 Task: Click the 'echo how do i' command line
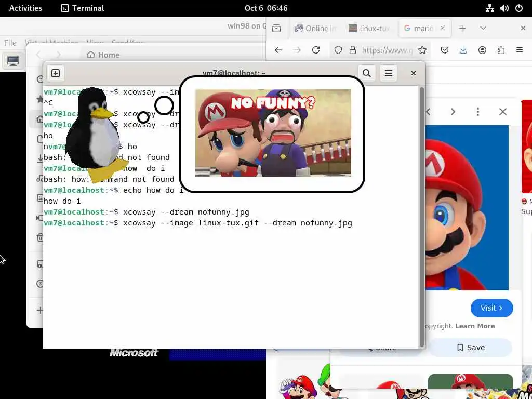point(114,190)
